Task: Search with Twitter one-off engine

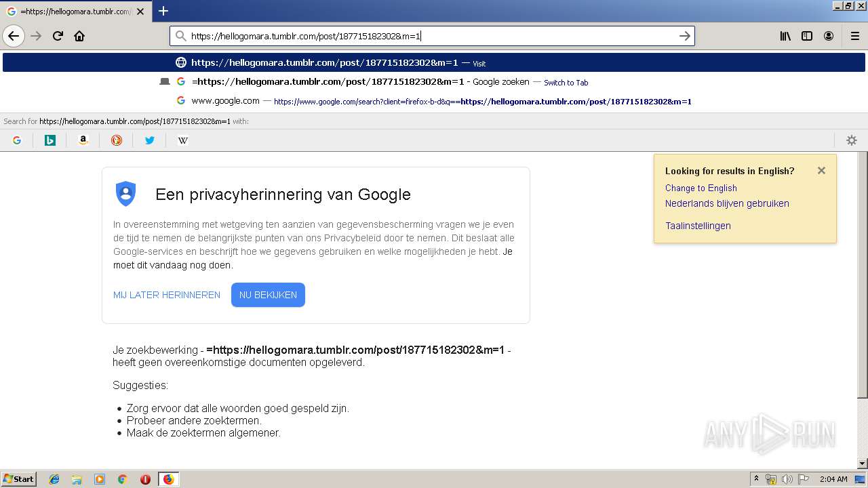Action: click(x=150, y=140)
